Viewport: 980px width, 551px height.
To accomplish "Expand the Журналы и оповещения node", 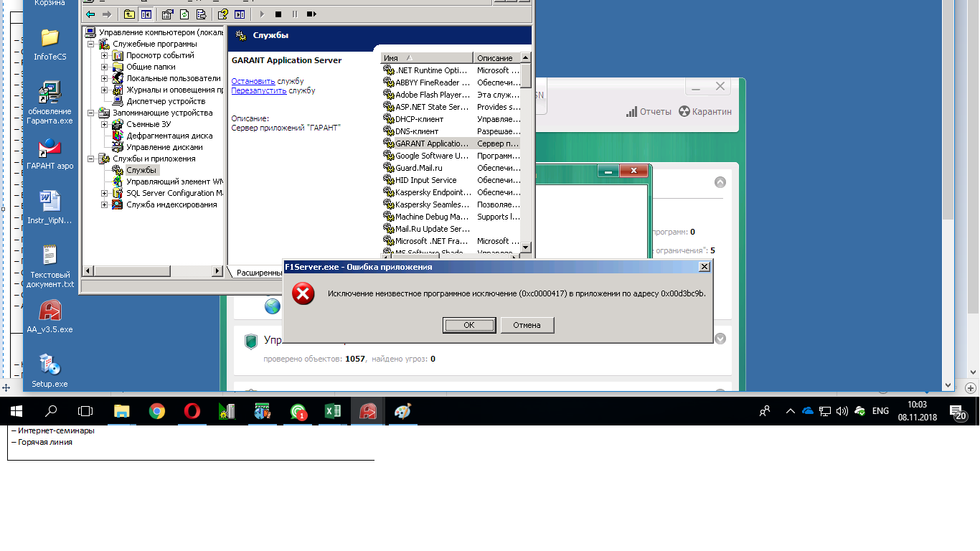I will point(105,90).
